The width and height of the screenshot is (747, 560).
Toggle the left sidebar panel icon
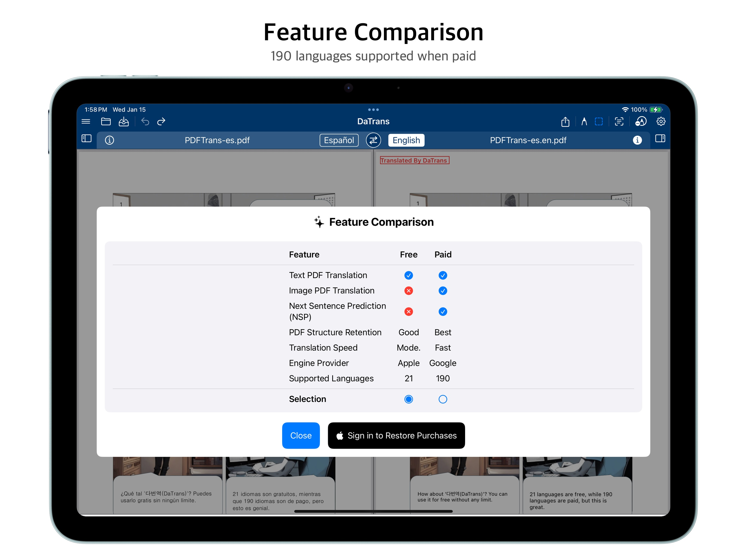[86, 138]
